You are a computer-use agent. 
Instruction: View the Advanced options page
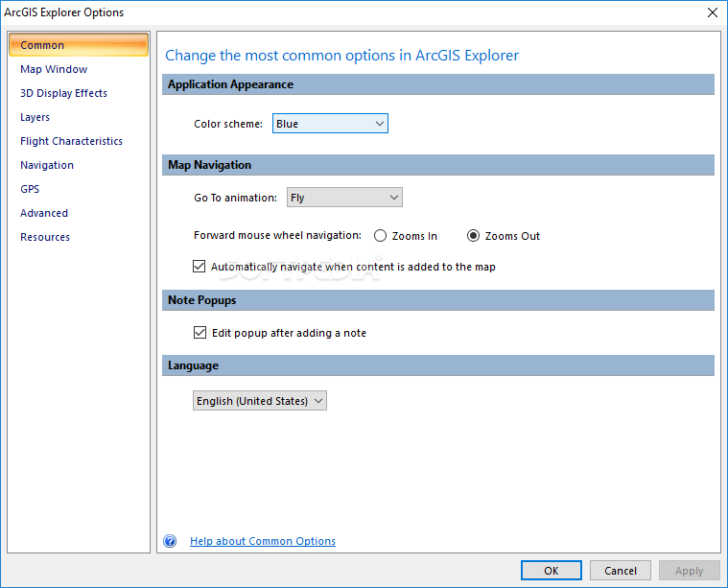point(44,213)
